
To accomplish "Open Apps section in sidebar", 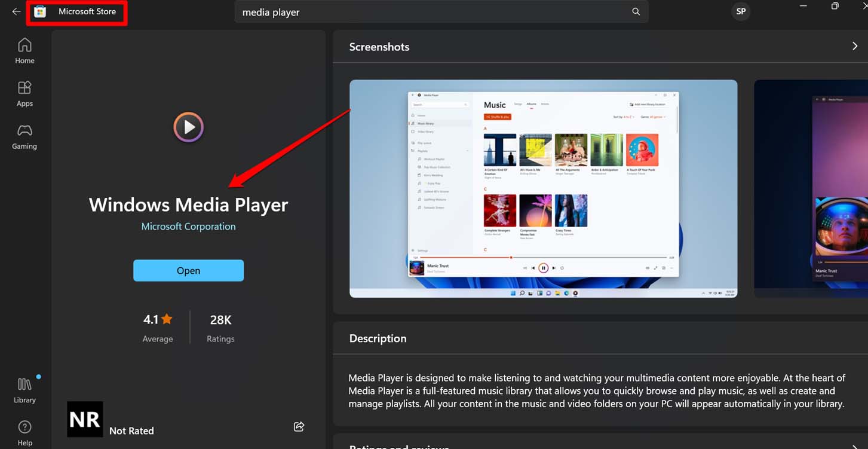I will (24, 94).
